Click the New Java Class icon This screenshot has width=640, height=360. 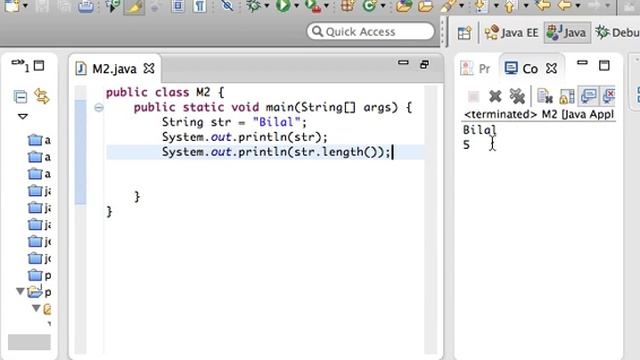[x=370, y=6]
